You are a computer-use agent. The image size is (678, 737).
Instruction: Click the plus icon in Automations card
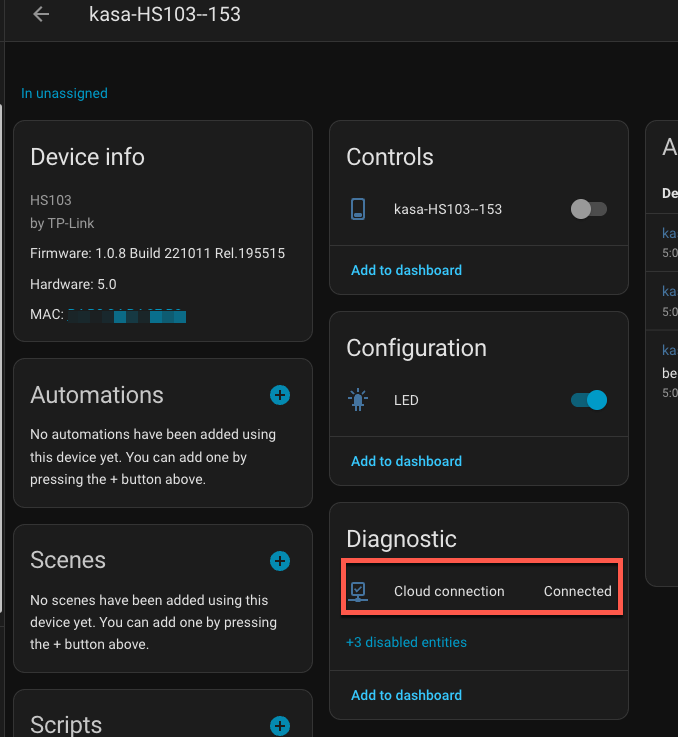coord(280,395)
